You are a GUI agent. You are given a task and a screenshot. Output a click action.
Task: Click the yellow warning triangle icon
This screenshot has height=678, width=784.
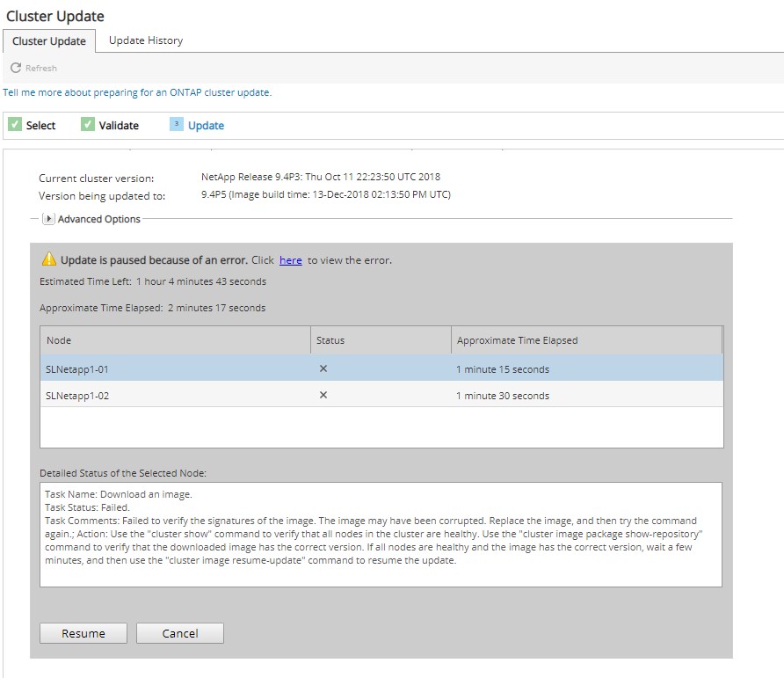click(49, 259)
